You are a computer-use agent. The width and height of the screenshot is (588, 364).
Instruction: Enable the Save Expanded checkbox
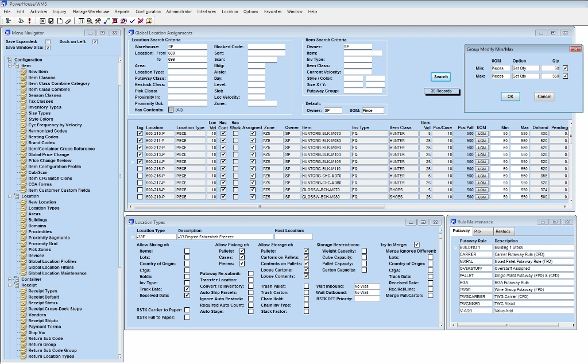coord(48,41)
